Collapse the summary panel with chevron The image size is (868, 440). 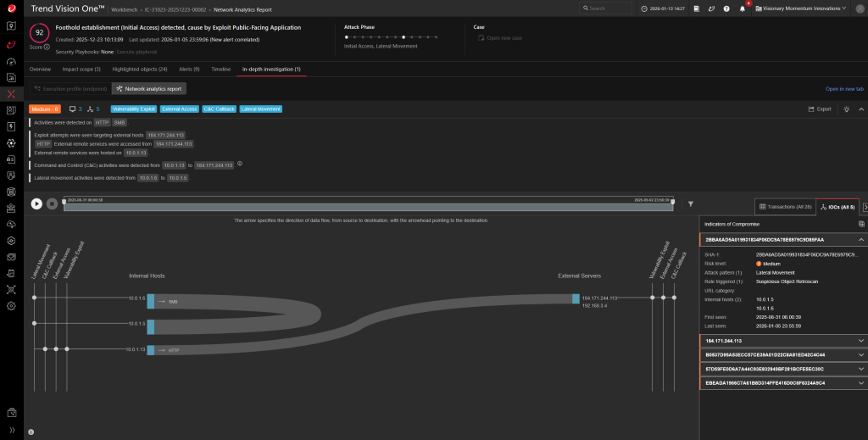tap(861, 109)
